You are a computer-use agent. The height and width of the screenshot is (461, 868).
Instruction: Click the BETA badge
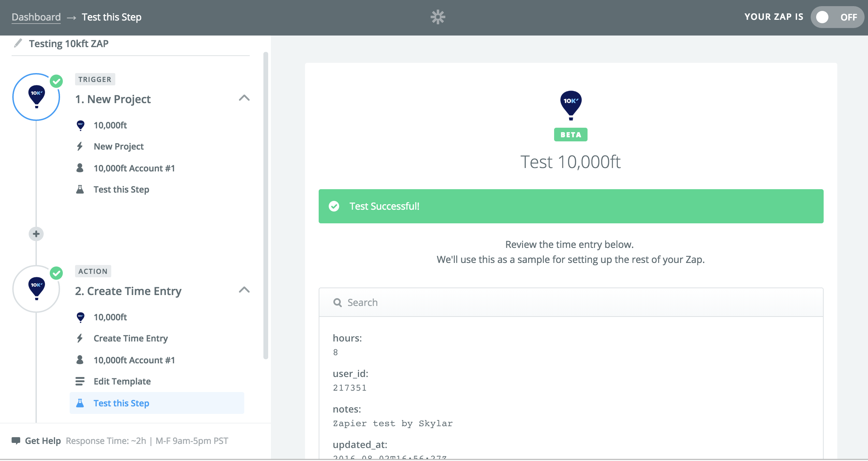point(571,135)
